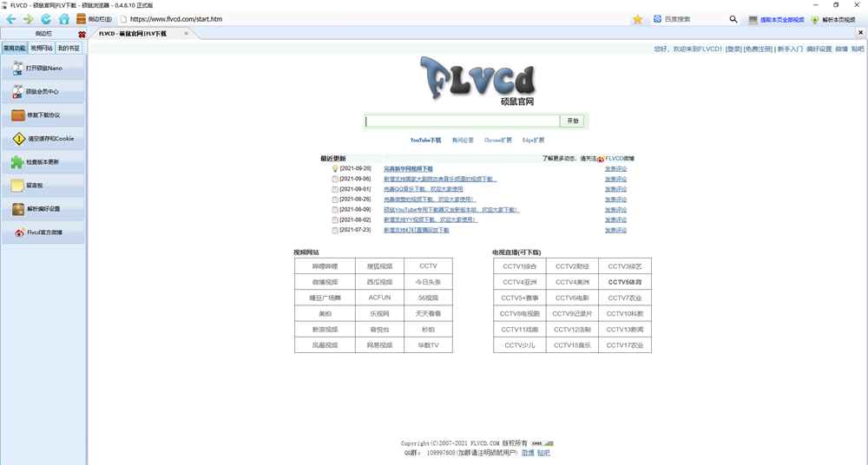Click 微博 in the page header
This screenshot has height=465, width=868.
click(x=841, y=49)
